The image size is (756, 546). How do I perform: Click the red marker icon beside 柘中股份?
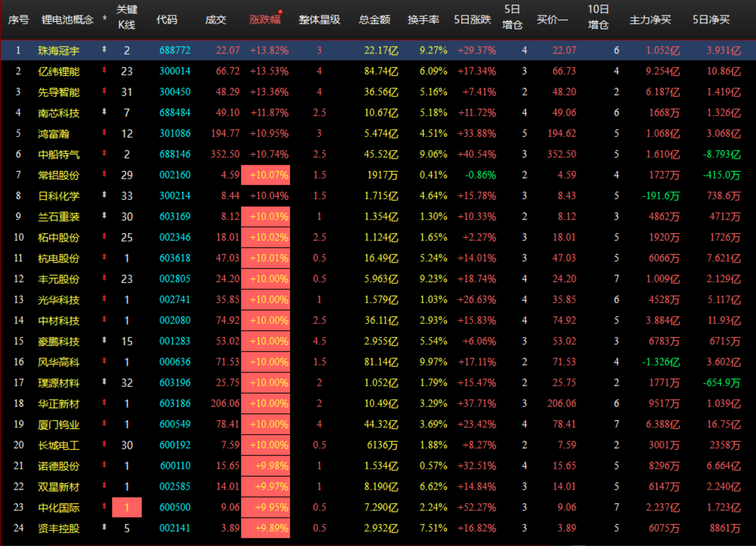pos(105,237)
